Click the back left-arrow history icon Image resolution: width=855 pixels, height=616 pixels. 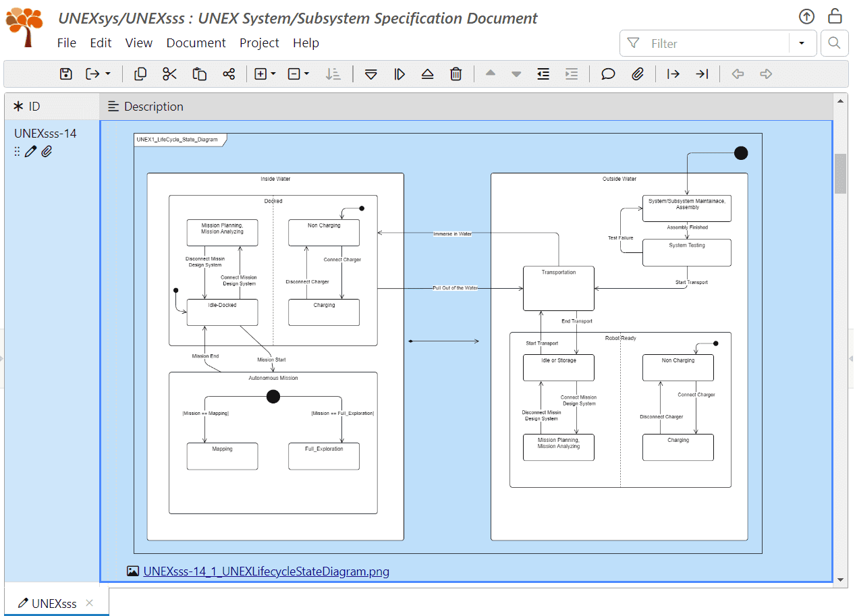[x=738, y=74]
